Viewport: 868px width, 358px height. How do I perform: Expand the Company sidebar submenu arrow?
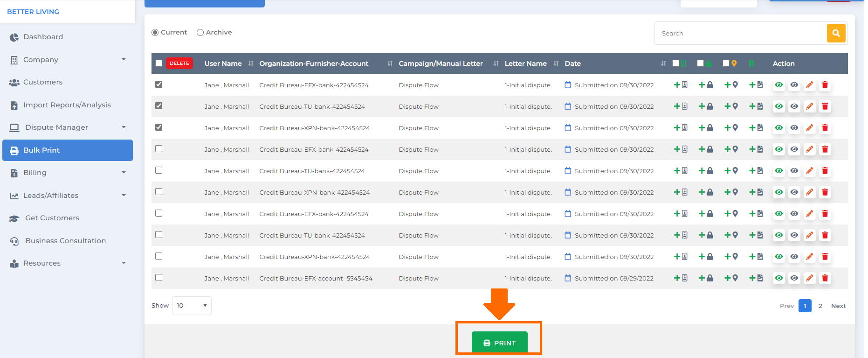click(x=124, y=59)
